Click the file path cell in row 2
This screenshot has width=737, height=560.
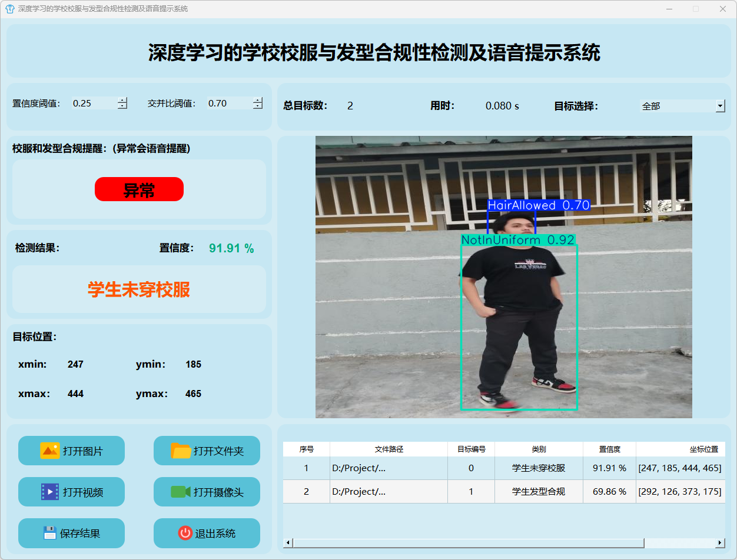(389, 491)
